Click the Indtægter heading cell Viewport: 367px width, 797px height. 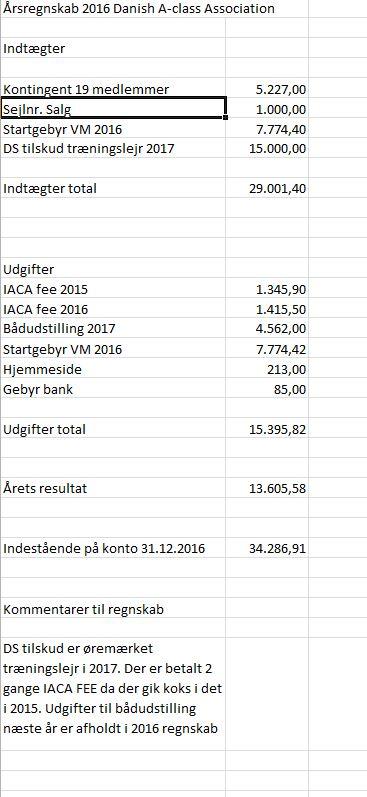click(x=113, y=48)
